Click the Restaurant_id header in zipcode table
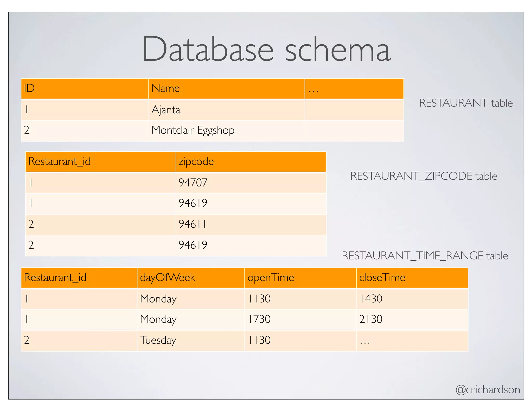Image resolution: width=532 pixels, height=411 pixels. click(x=59, y=162)
